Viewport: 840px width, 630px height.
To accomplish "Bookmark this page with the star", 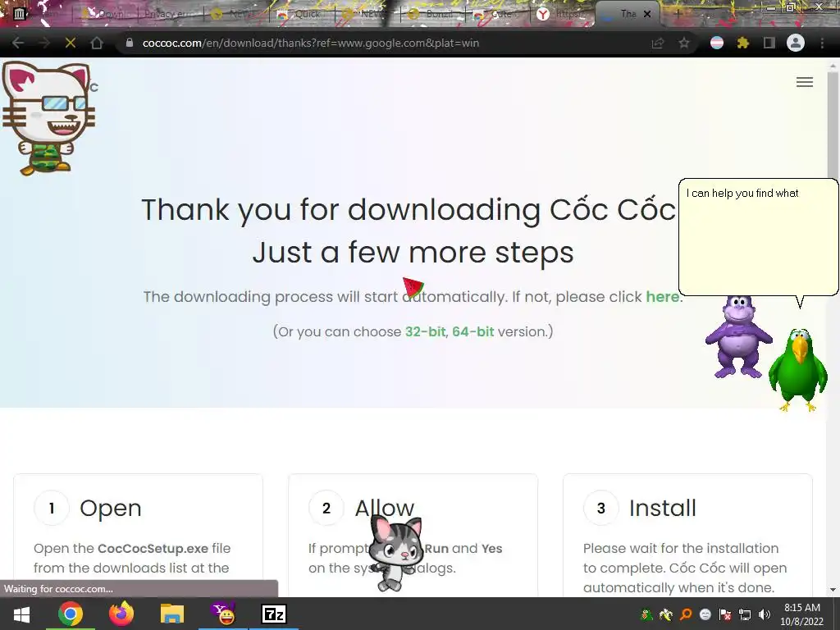I will pos(684,43).
